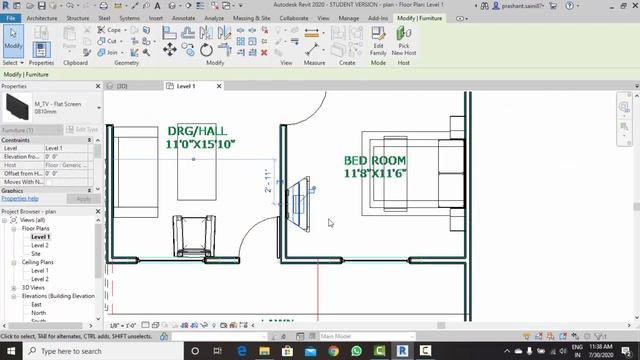This screenshot has width=640, height=360.
Task: Open the Main Model design options dropdown
Action: click(367, 336)
